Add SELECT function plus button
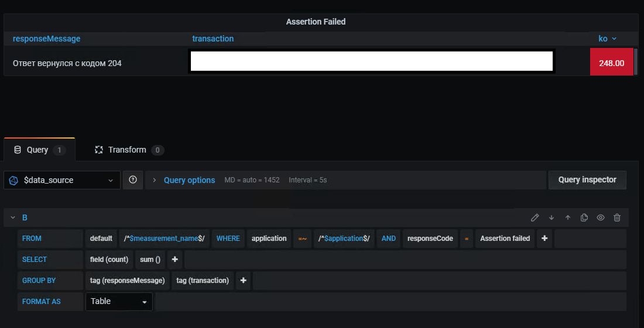The height and width of the screenshot is (328, 644). [174, 259]
